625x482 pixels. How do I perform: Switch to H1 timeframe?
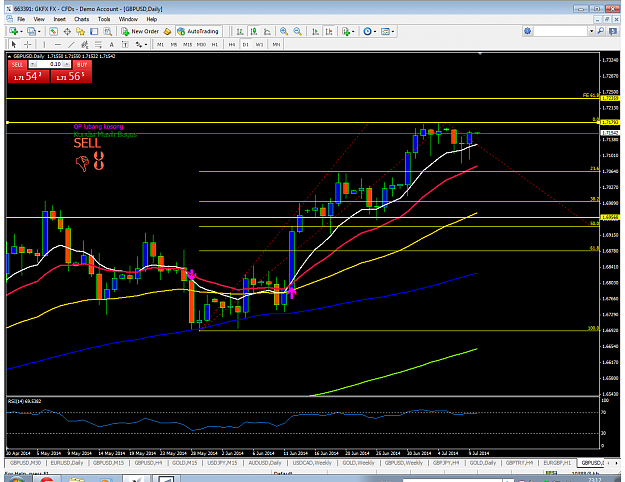point(215,45)
